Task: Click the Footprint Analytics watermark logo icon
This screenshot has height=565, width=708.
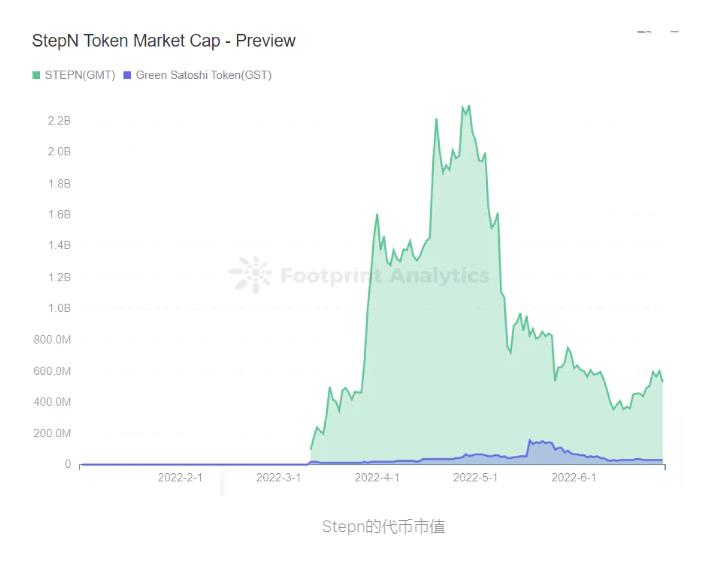Action: click(x=250, y=275)
